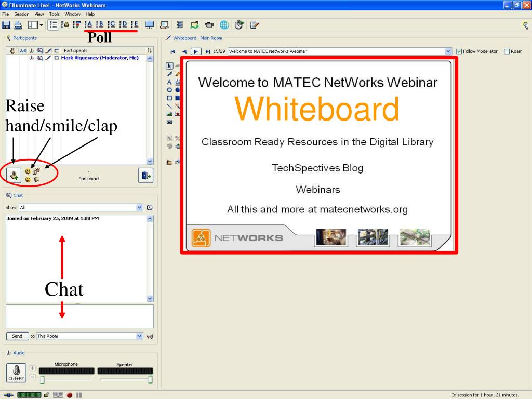Go to first whiteboard screen button

click(172, 51)
